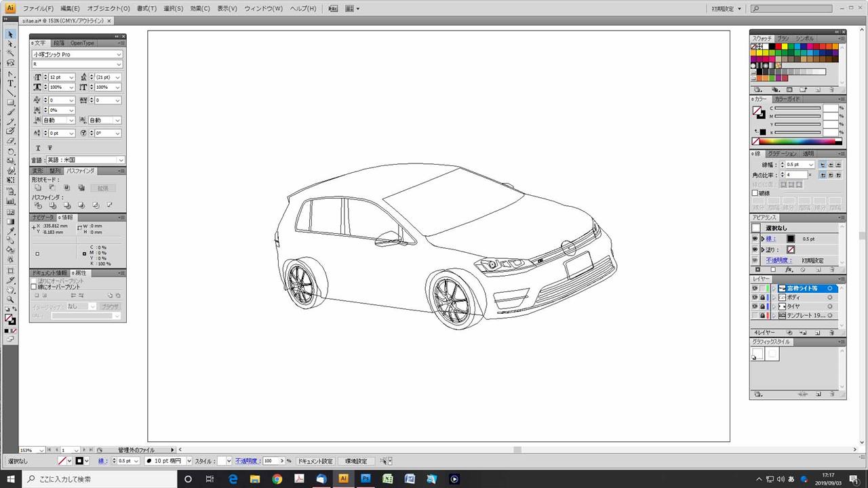Toggle visibility of the 塗り appearance attribute
Screen dimensions: 868x488
(x=755, y=249)
